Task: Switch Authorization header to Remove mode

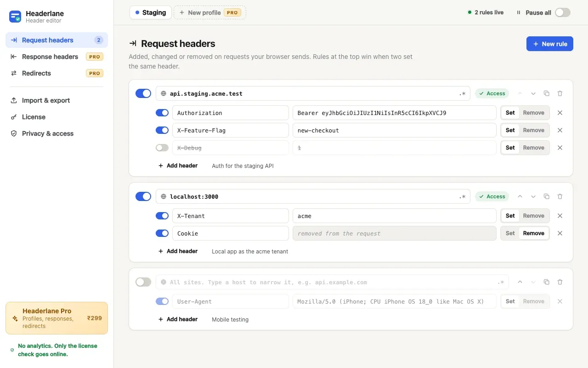Action: pos(534,113)
